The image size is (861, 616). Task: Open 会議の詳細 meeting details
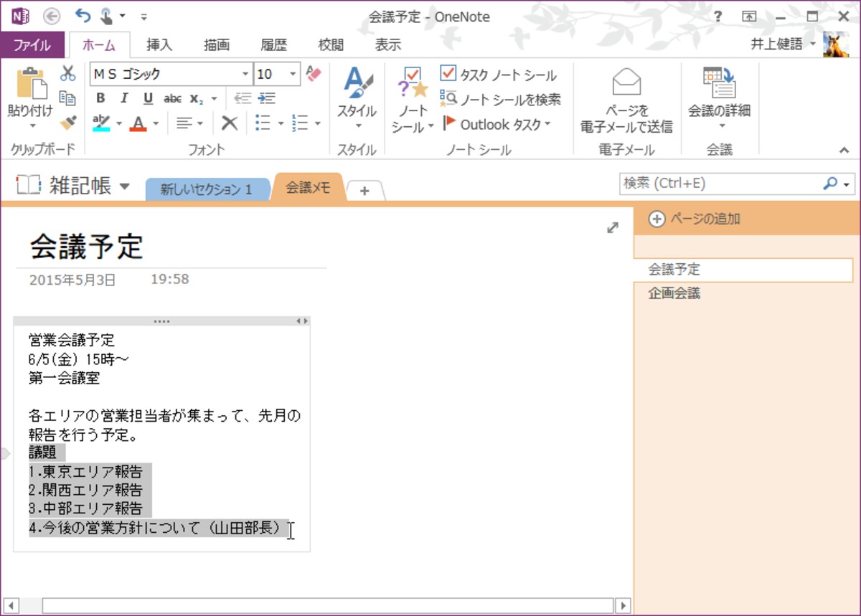(x=719, y=99)
